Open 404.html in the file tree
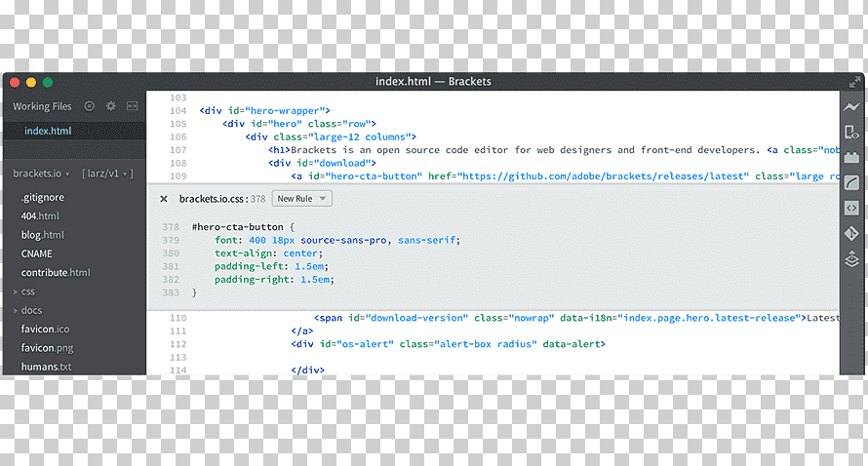This screenshot has height=466, width=868. 40,216
